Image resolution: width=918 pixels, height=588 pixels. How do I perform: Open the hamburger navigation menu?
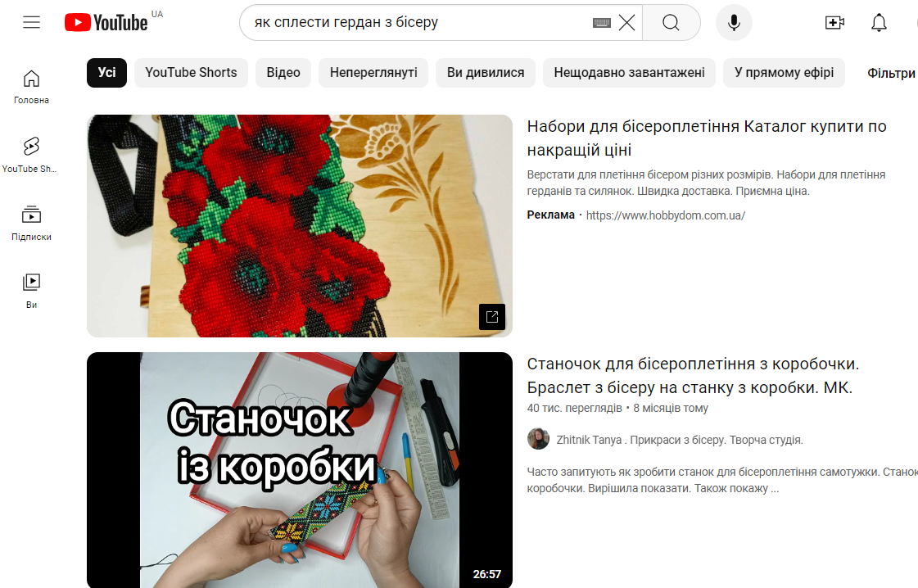coord(31,22)
